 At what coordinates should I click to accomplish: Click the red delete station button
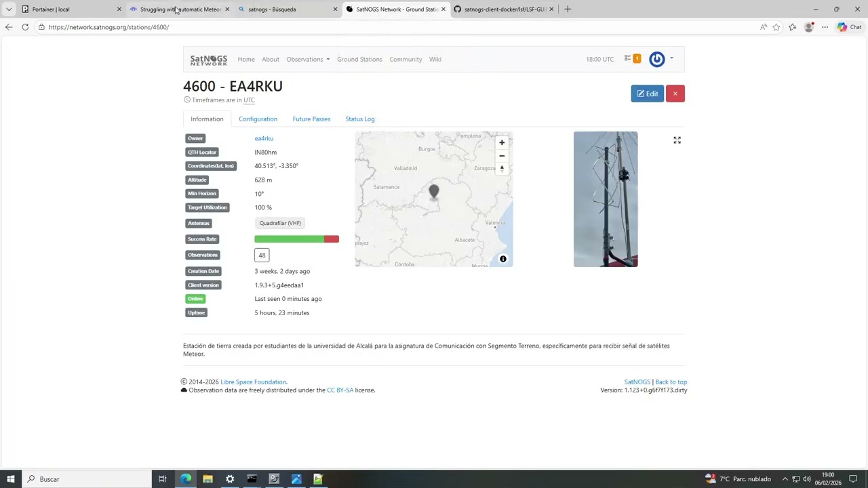click(675, 94)
